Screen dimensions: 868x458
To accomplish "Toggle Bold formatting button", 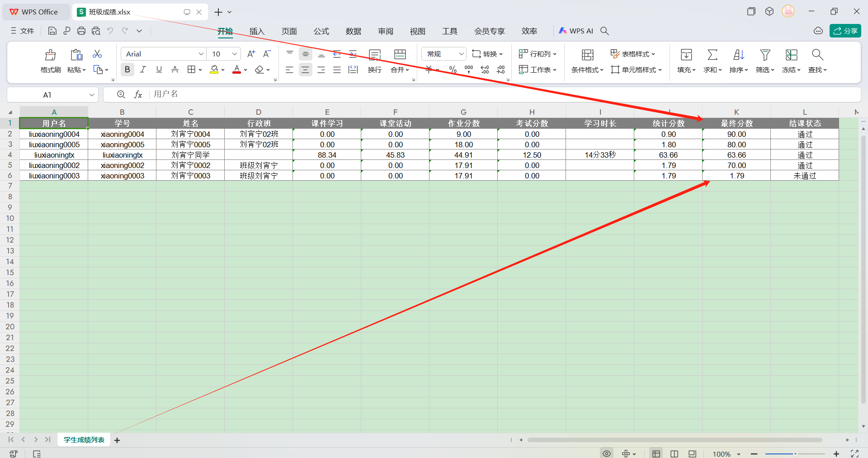I will pyautogui.click(x=127, y=70).
